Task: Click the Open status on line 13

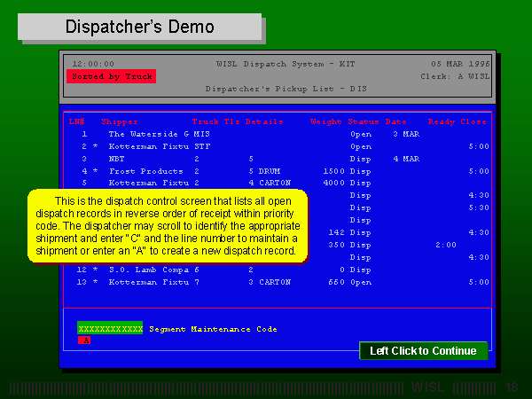Action: click(x=361, y=282)
